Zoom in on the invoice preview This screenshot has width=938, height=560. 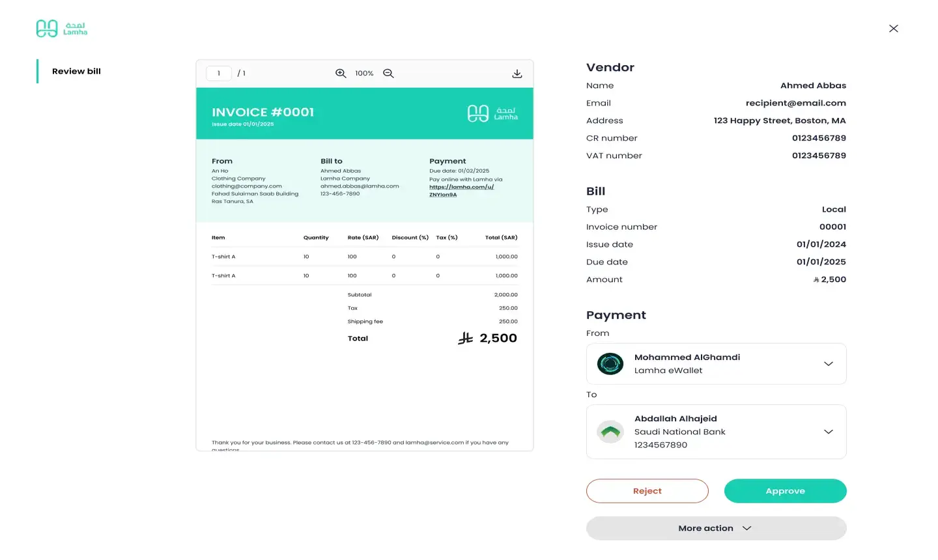click(341, 74)
